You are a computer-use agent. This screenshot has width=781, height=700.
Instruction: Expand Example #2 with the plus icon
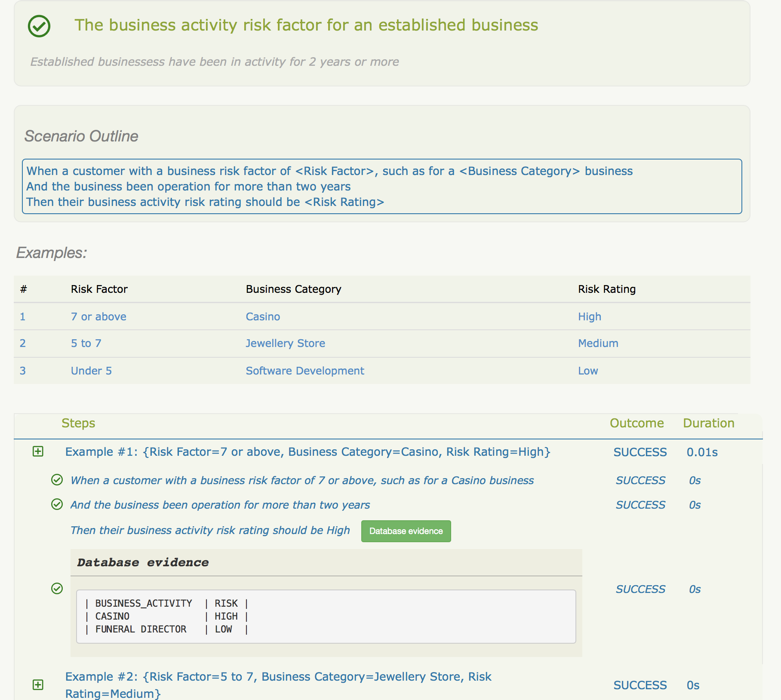tap(38, 685)
